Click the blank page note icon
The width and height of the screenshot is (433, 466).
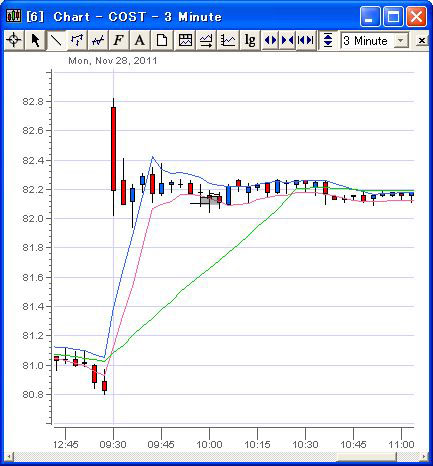[x=162, y=41]
